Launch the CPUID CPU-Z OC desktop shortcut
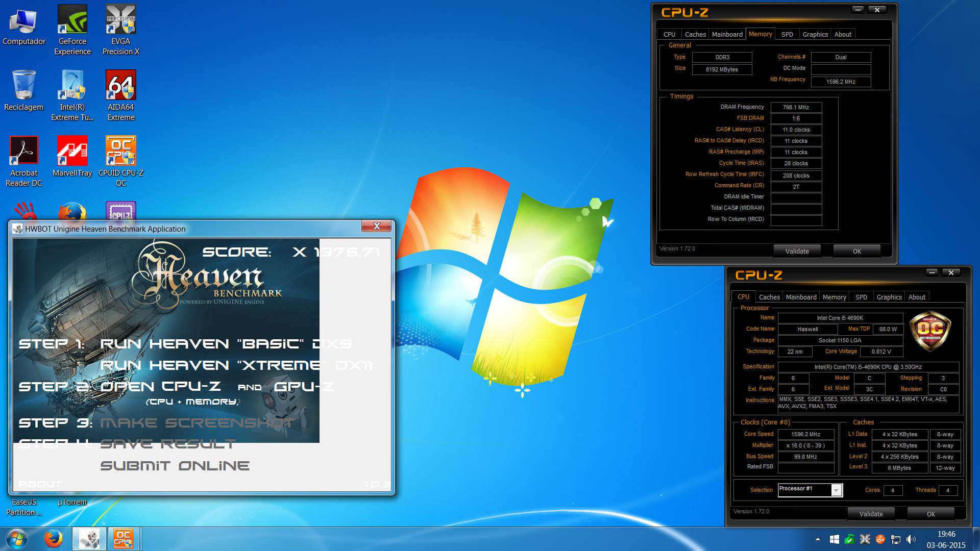Screen dimensions: 980x551 coord(121,162)
